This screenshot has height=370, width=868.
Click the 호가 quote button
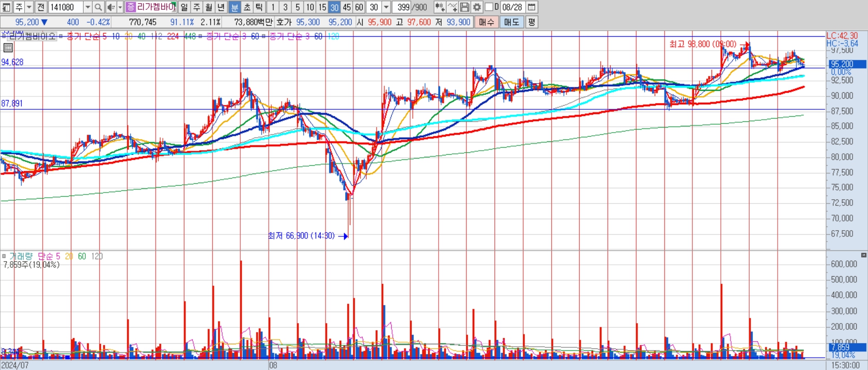click(284, 22)
